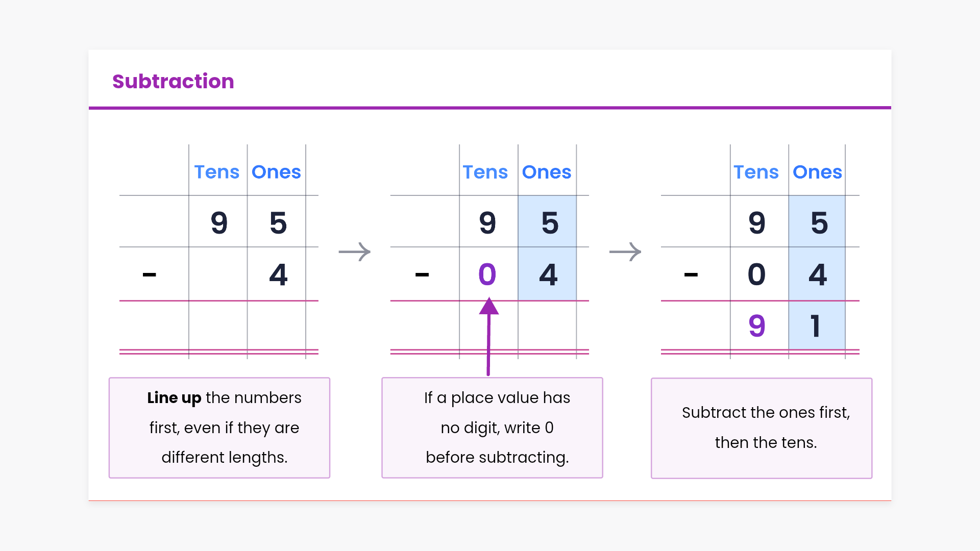The image size is (980, 551).
Task: Click the minus sign in the first table
Action: [149, 275]
